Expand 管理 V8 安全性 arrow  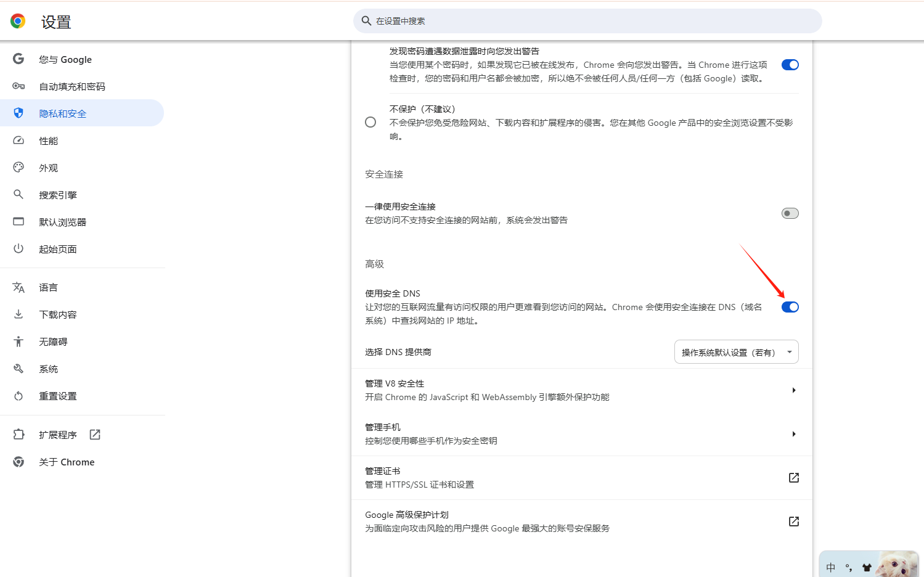[794, 390]
